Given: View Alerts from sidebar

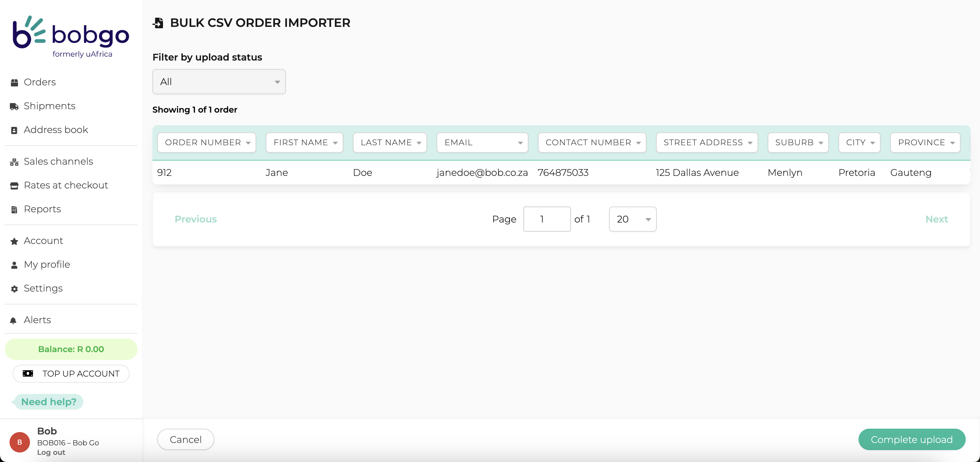Looking at the screenshot, I should click(x=37, y=320).
